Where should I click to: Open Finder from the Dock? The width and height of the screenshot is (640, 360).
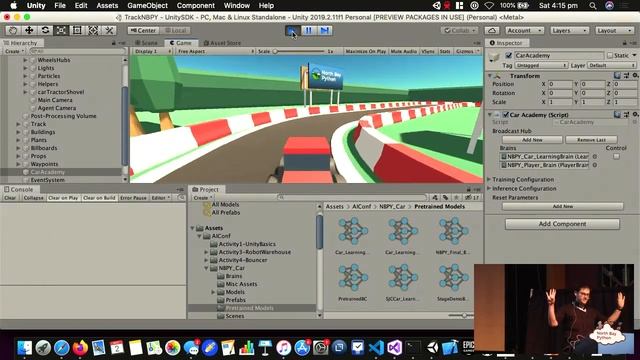click(x=24, y=348)
